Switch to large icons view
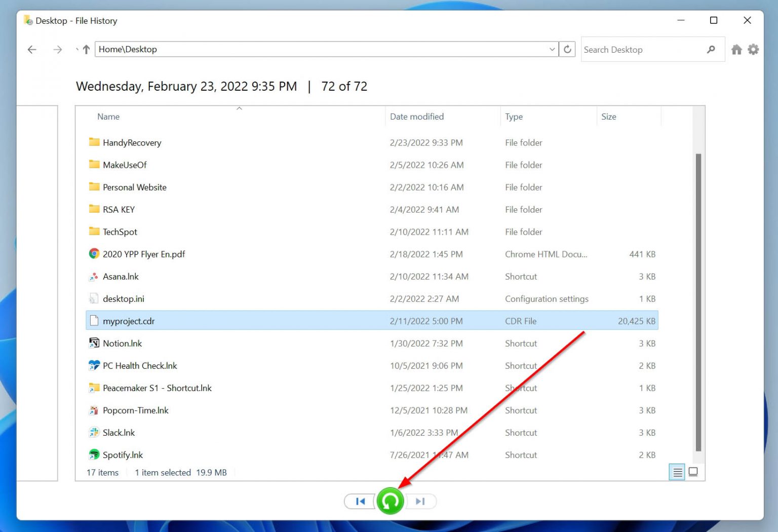This screenshot has width=778, height=532. [693, 472]
